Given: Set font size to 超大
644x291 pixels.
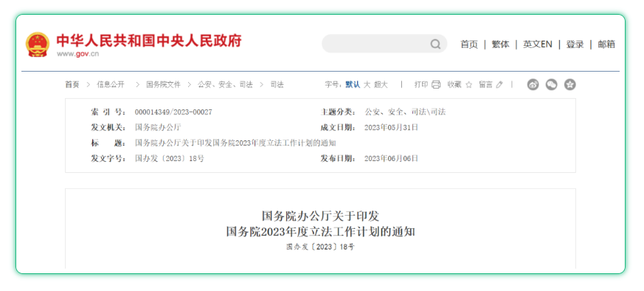Looking at the screenshot, I should coord(381,85).
